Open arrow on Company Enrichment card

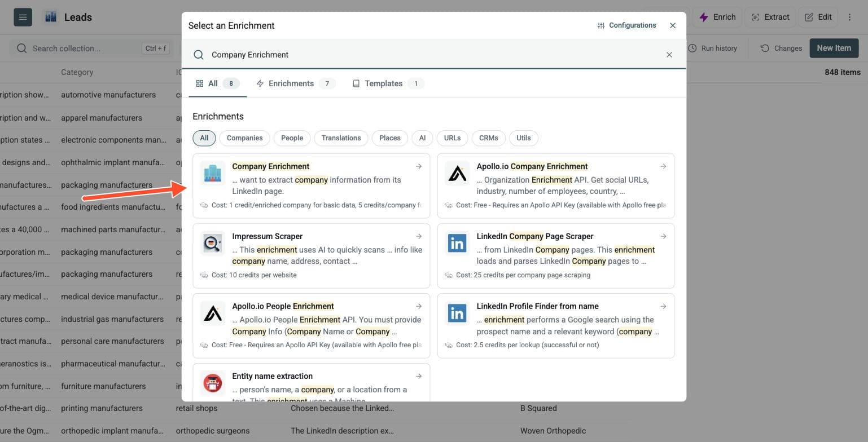[x=419, y=166]
